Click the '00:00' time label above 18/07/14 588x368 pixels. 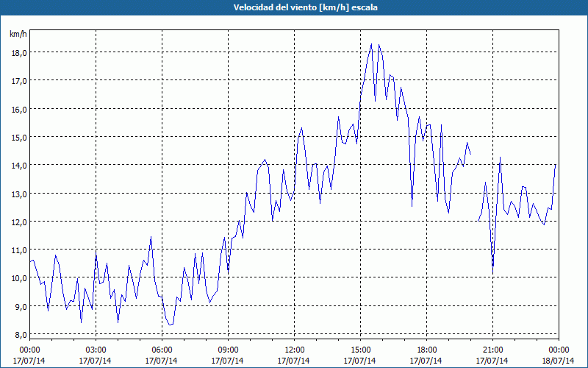[559, 350]
